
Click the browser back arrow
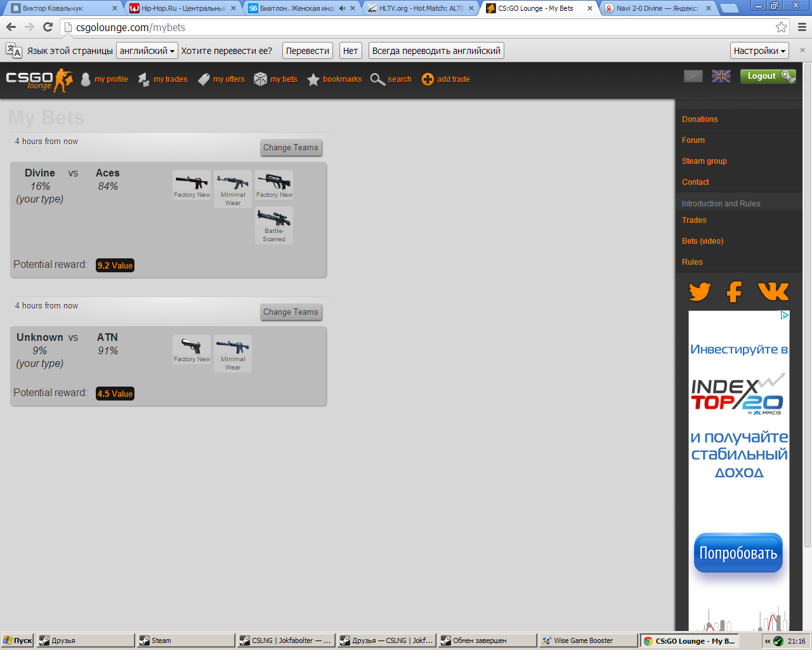tap(11, 27)
